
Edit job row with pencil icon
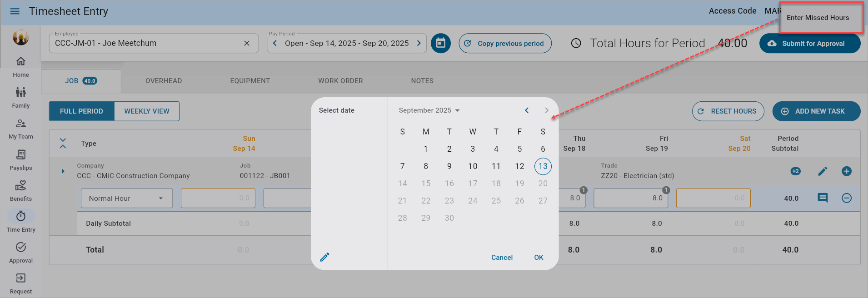click(823, 171)
